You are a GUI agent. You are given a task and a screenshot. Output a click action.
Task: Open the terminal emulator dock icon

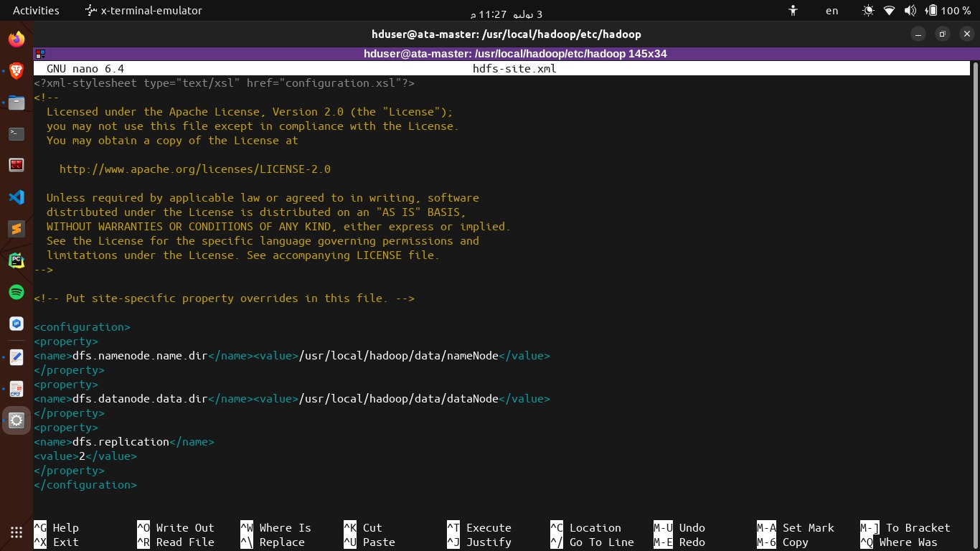[x=17, y=133]
